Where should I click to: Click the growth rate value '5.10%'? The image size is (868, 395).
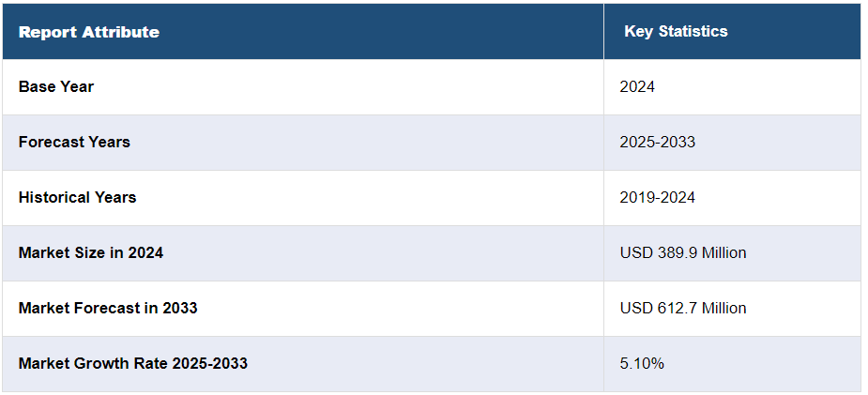pos(642,363)
